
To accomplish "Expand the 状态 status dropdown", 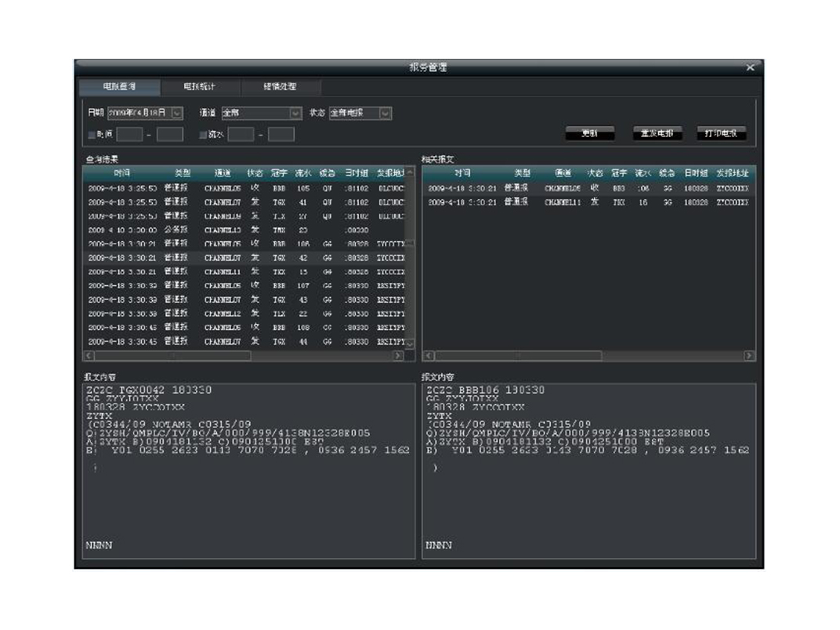I will (386, 113).
